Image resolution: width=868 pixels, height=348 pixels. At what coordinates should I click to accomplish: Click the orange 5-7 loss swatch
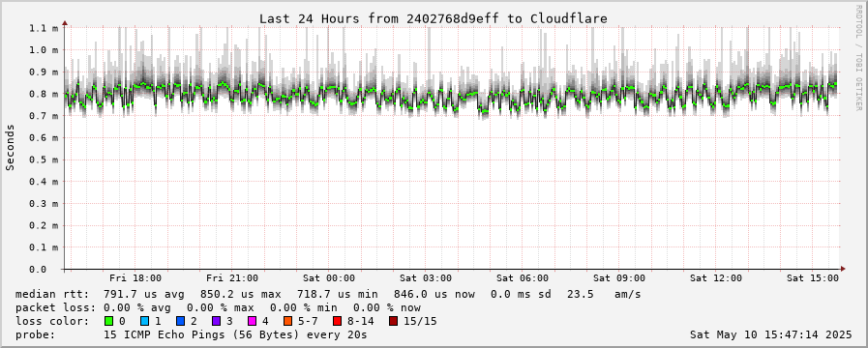[287, 321]
